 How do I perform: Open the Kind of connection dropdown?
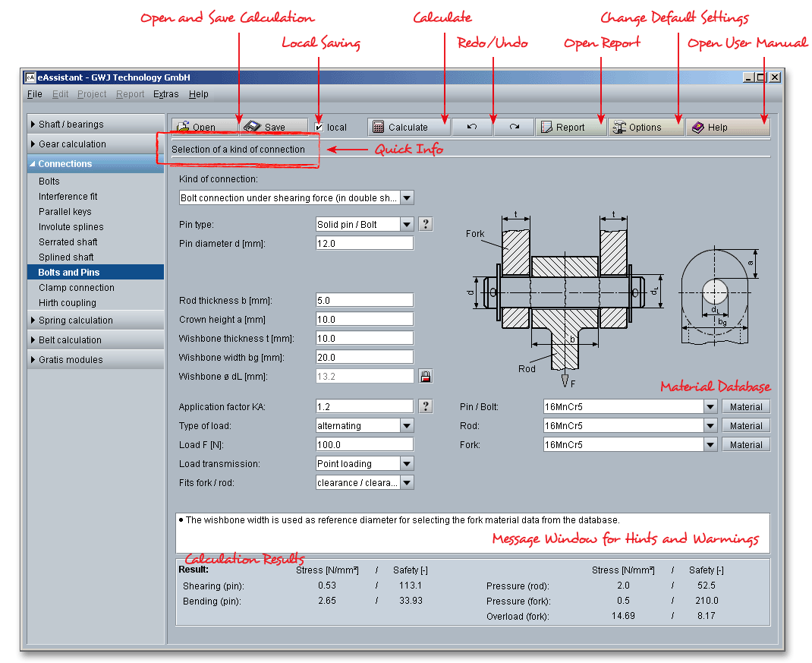point(407,198)
